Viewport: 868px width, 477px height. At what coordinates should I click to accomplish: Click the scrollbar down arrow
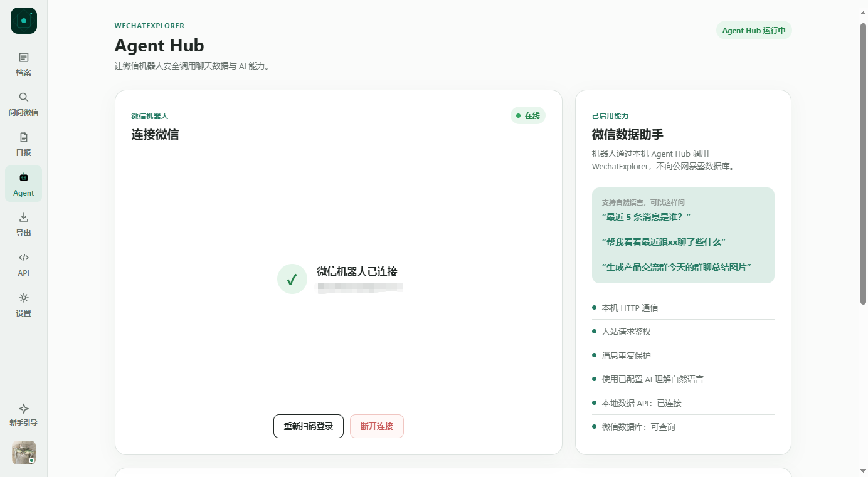click(863, 471)
